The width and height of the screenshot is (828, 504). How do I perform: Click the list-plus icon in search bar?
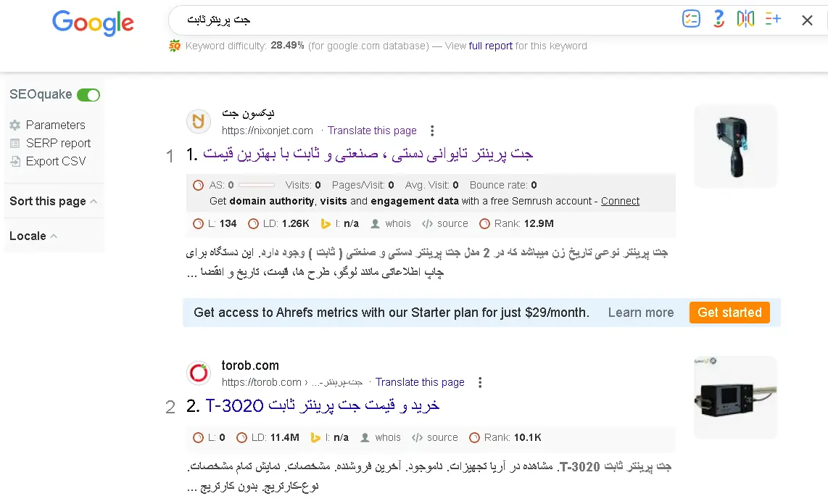coord(773,19)
